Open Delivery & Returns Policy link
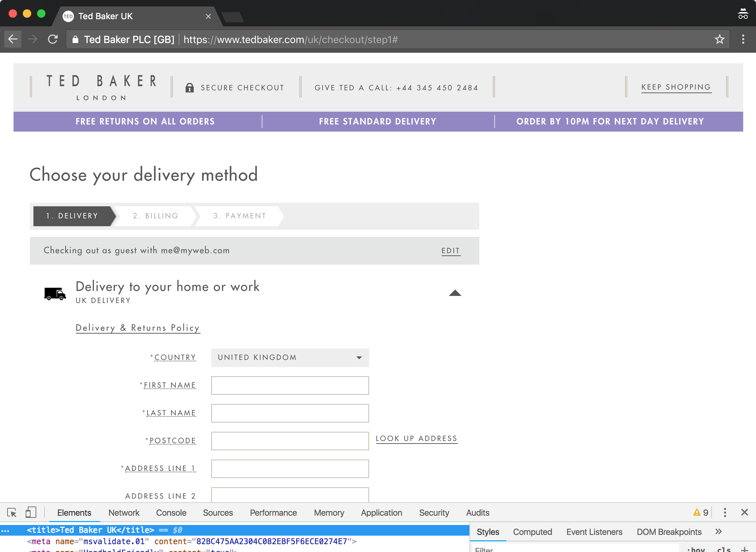Screen dimensions: 756x552 (x=138, y=328)
